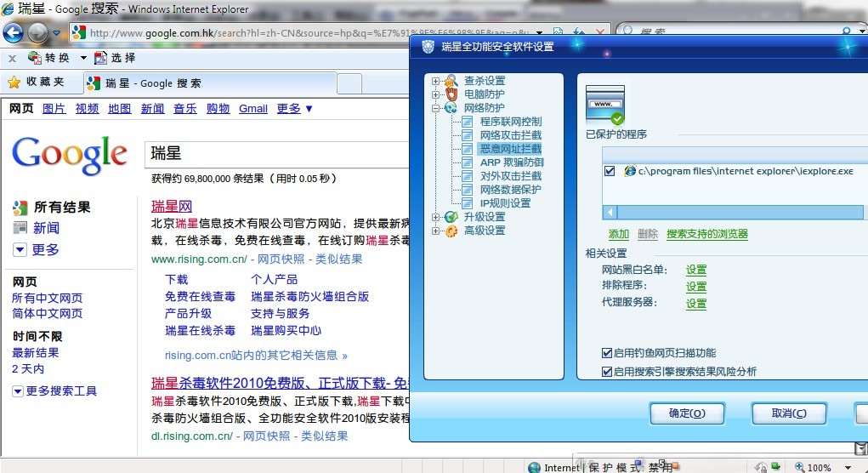Open the 瑞星网 search result

[x=172, y=207]
